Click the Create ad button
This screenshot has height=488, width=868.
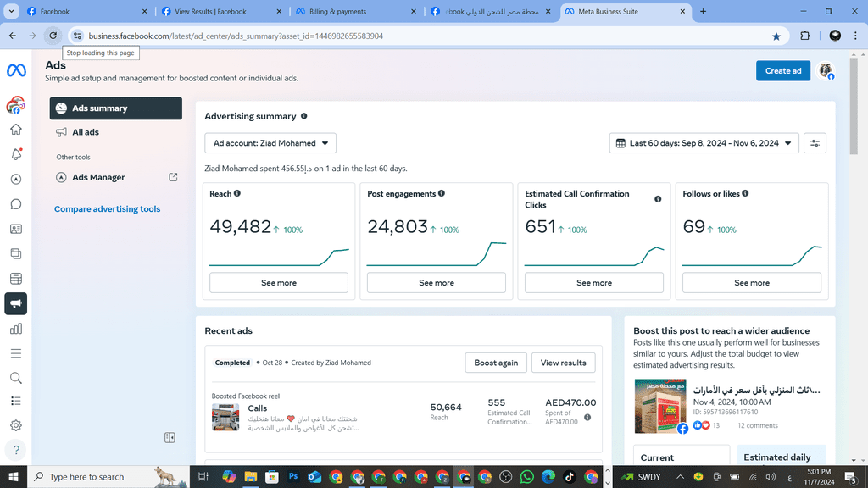(x=782, y=71)
